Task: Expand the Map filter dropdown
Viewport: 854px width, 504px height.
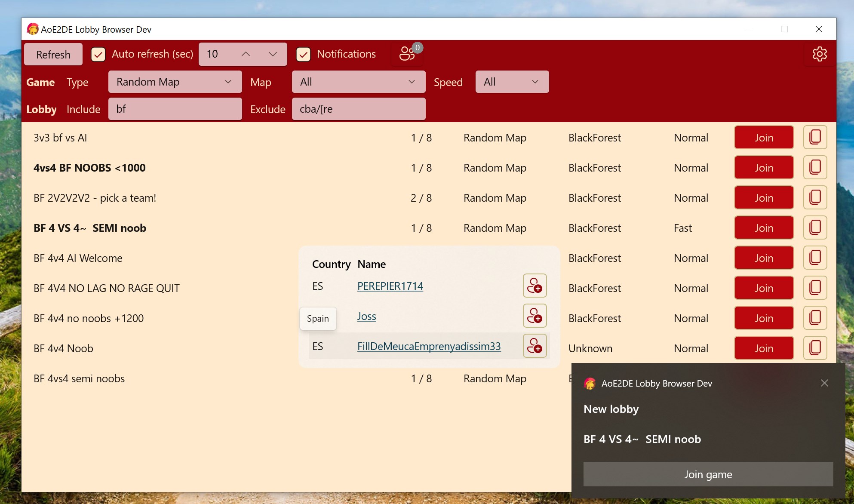Action: click(x=358, y=82)
